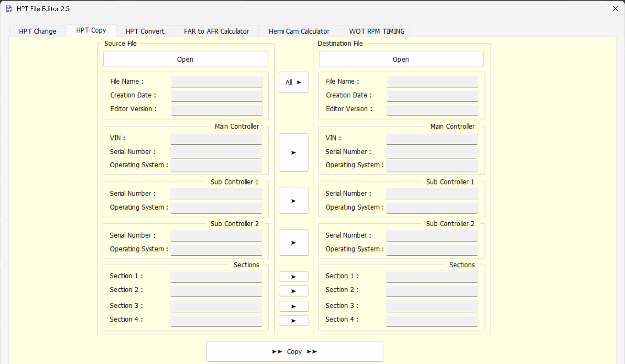Click the Section 3 transfer arrow

pyautogui.click(x=293, y=306)
